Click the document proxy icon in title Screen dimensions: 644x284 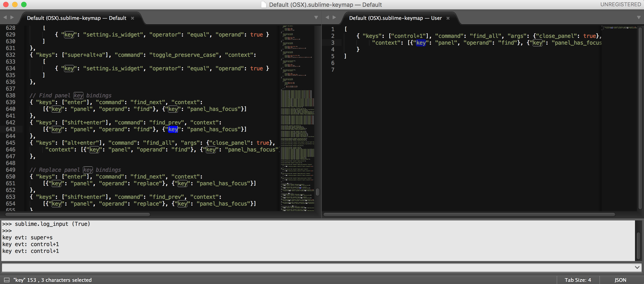click(263, 5)
